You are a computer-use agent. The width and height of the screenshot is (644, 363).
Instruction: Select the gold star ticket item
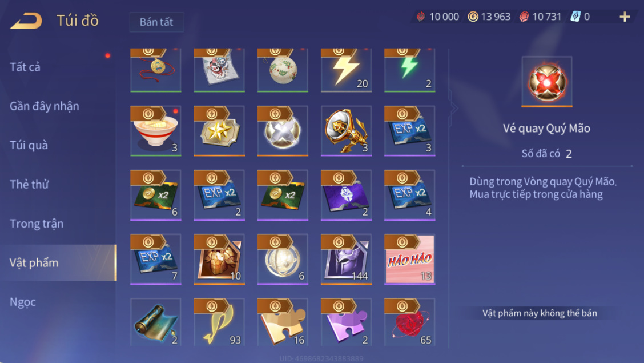pos(219,131)
